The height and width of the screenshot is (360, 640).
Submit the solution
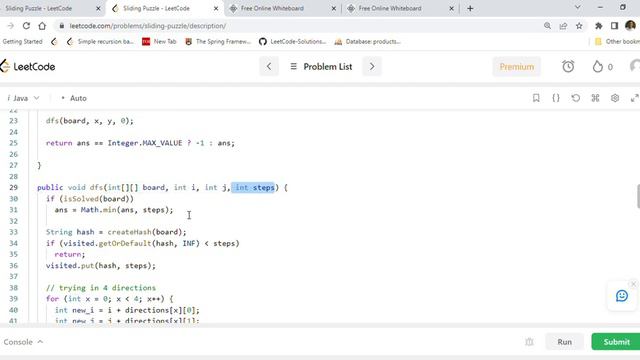(x=616, y=342)
